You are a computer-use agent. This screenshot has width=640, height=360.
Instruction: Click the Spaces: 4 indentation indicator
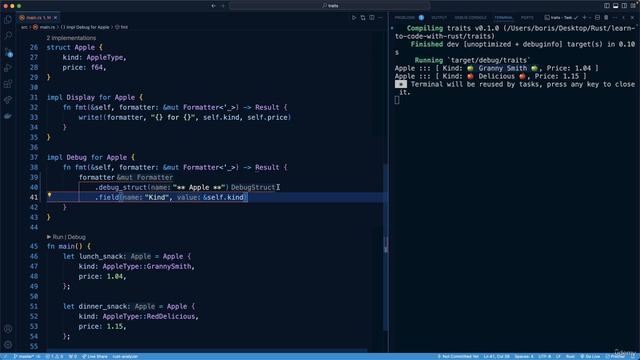(x=524, y=356)
